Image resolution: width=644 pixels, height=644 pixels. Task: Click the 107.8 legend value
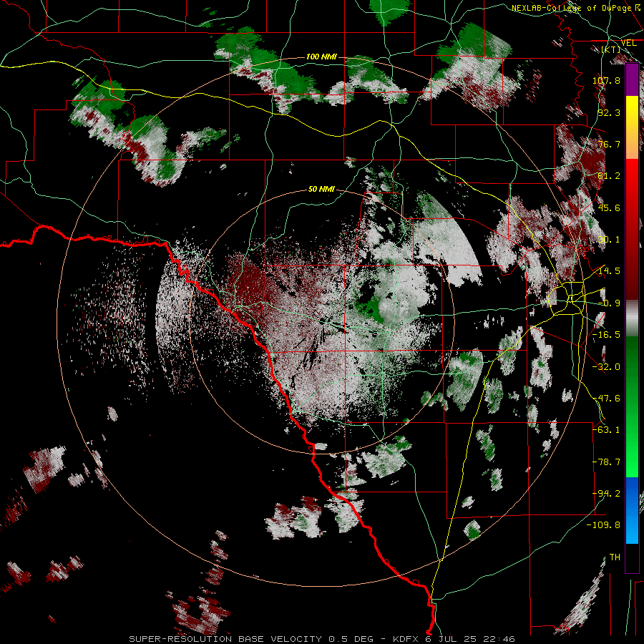pos(606,80)
